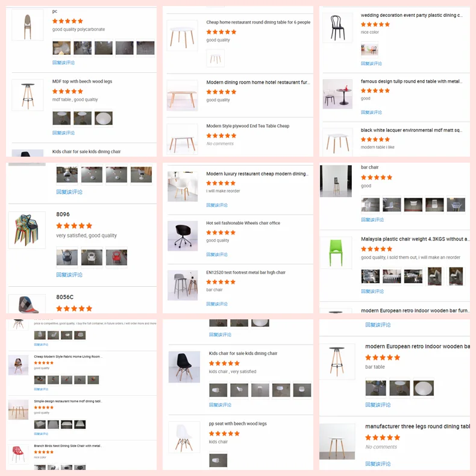This screenshot has width=476, height=476.
Task: Click reply link under mdf table review
Action: pyautogui.click(x=63, y=133)
